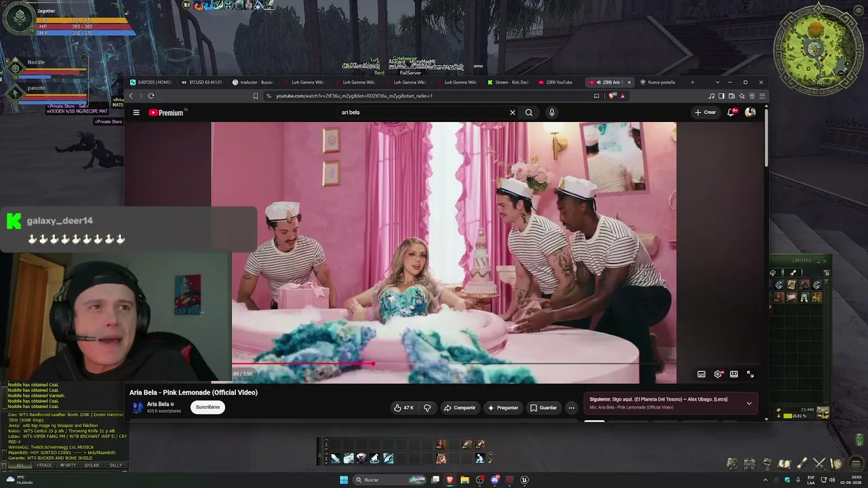Image resolution: width=868 pixels, height=488 pixels.
Task: Click the browser address bar URL
Action: pos(354,96)
